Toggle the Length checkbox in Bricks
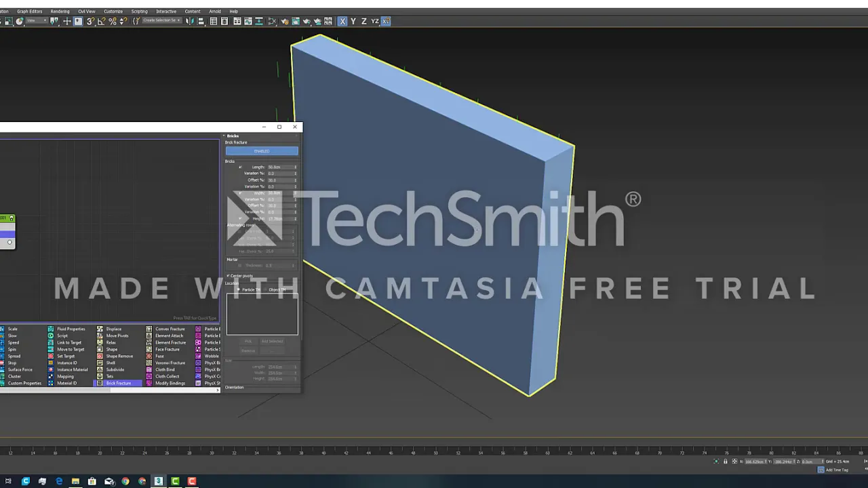This screenshot has width=868, height=488. (240, 167)
